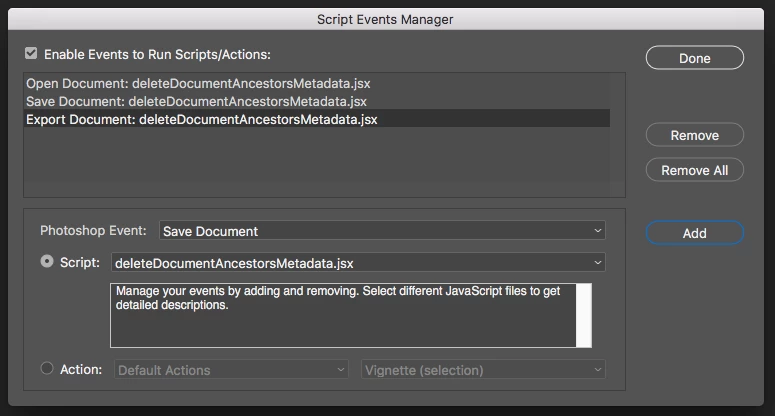Click Remove All to clear events
Image resolution: width=775 pixels, height=416 pixels.
[694, 170]
